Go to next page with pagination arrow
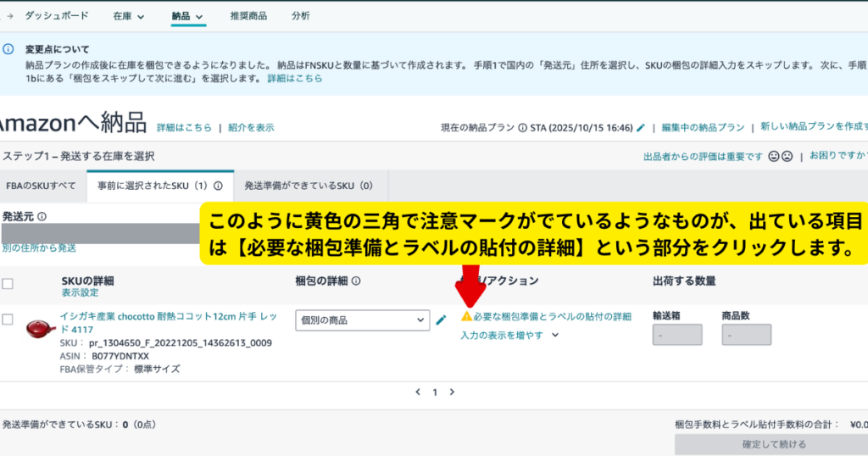The width and height of the screenshot is (868, 456). click(x=452, y=392)
